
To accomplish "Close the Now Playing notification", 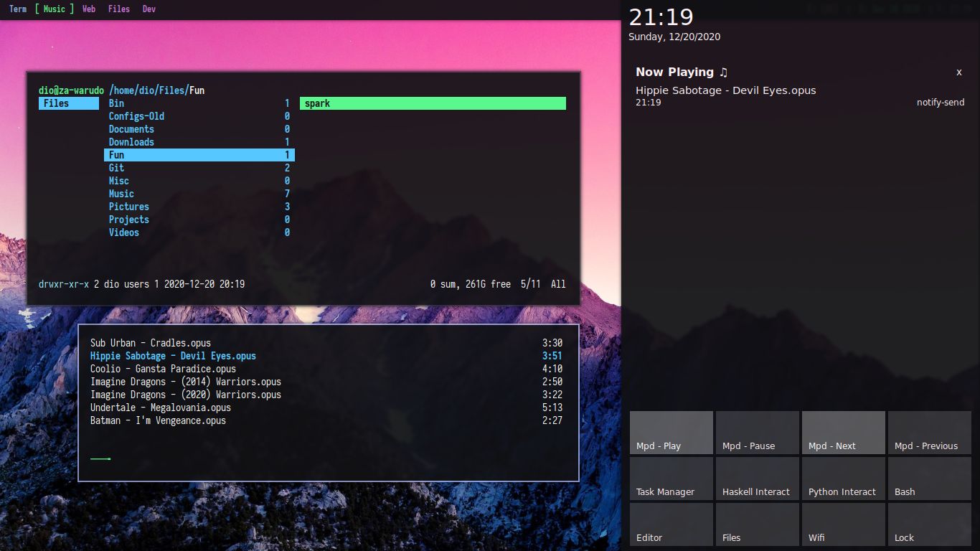I will click(x=958, y=72).
